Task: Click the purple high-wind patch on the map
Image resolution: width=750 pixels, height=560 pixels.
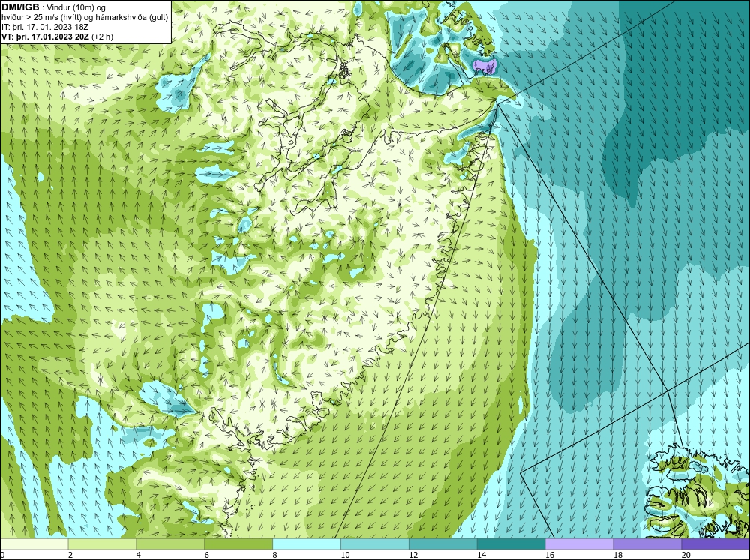Action: pyautogui.click(x=484, y=67)
